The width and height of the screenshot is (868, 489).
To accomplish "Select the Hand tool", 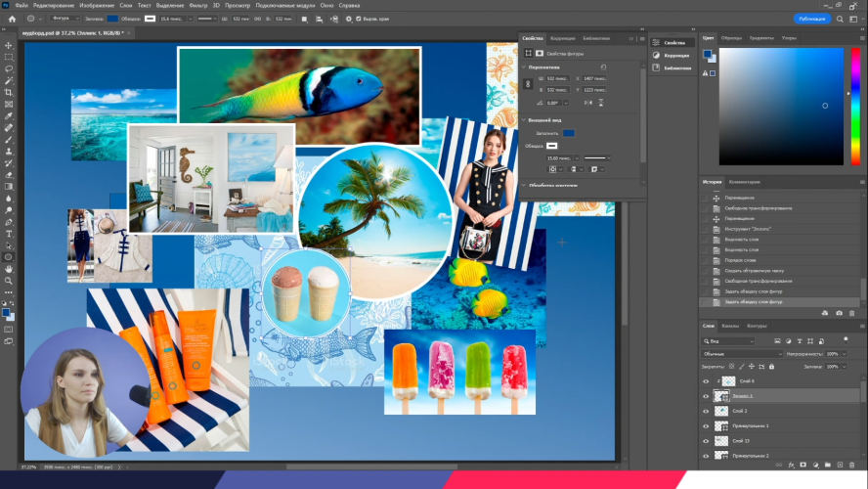I will pos(8,269).
